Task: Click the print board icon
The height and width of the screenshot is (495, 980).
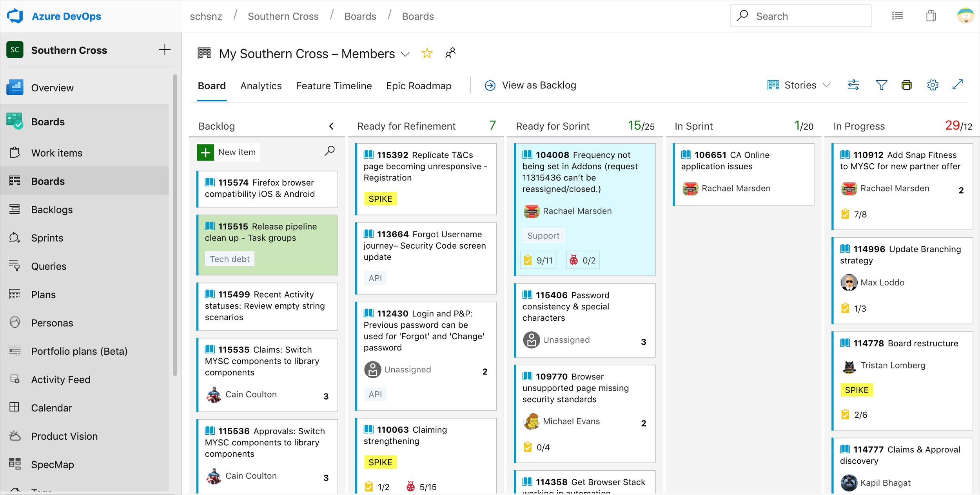Action: click(907, 85)
